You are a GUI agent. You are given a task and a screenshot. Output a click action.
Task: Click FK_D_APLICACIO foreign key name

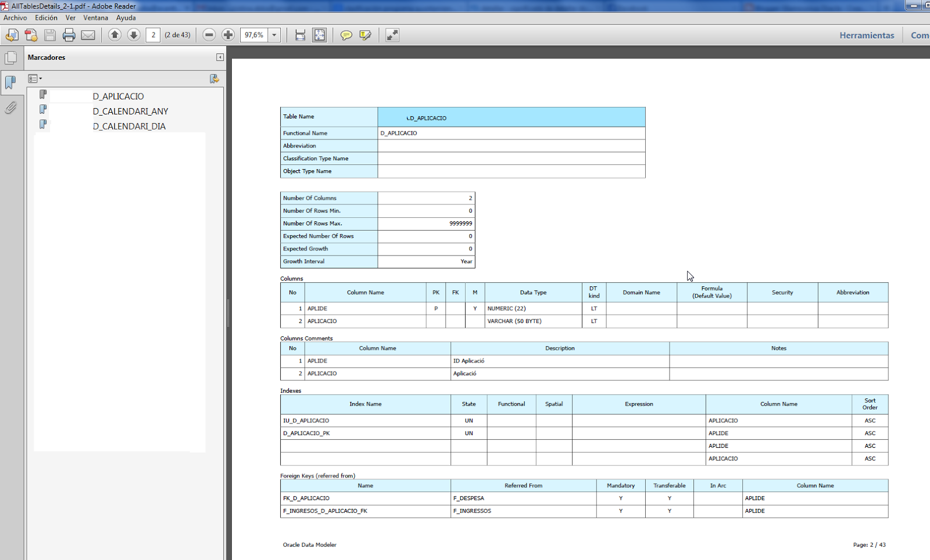(x=306, y=498)
